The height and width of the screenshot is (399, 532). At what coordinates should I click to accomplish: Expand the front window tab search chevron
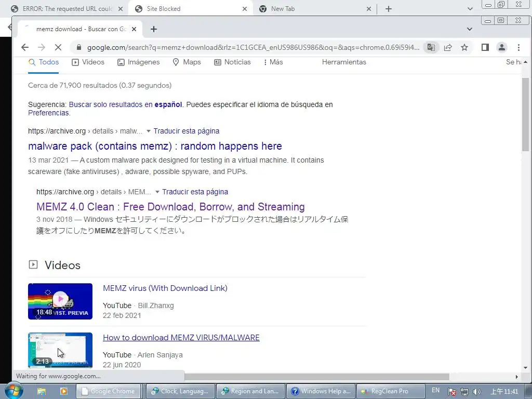coord(470,29)
